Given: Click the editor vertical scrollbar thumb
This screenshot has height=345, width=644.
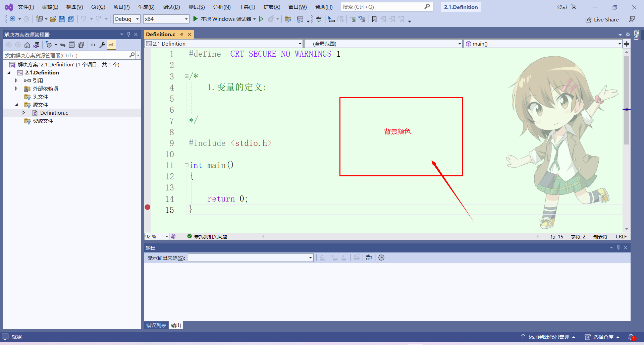Looking at the screenshot, I should [626, 100].
